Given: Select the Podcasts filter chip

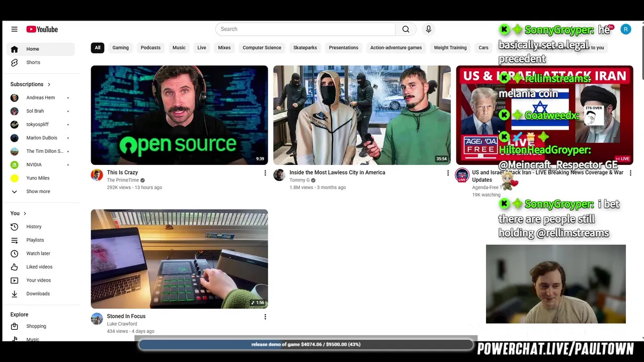Looking at the screenshot, I should 150,48.
